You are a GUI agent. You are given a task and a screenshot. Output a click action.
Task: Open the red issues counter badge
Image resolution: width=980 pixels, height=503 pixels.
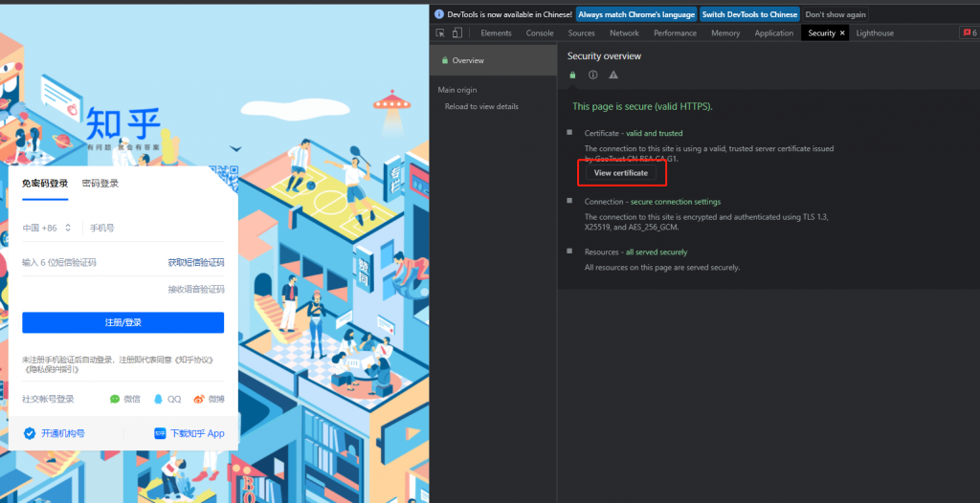969,33
